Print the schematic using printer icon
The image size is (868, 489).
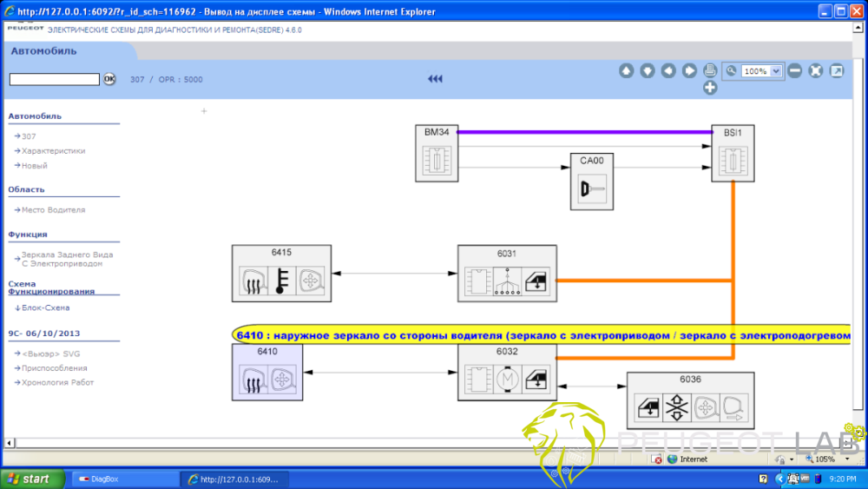pyautogui.click(x=710, y=70)
